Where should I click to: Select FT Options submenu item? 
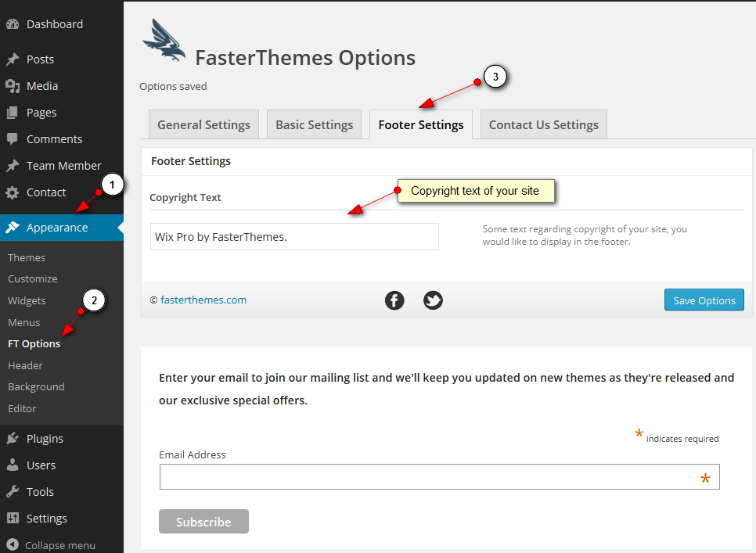(x=34, y=344)
